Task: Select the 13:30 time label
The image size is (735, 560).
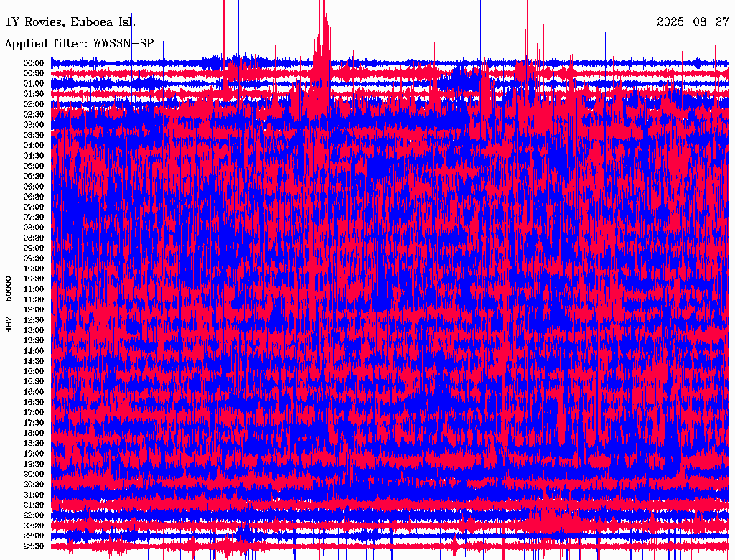Action: (x=34, y=340)
